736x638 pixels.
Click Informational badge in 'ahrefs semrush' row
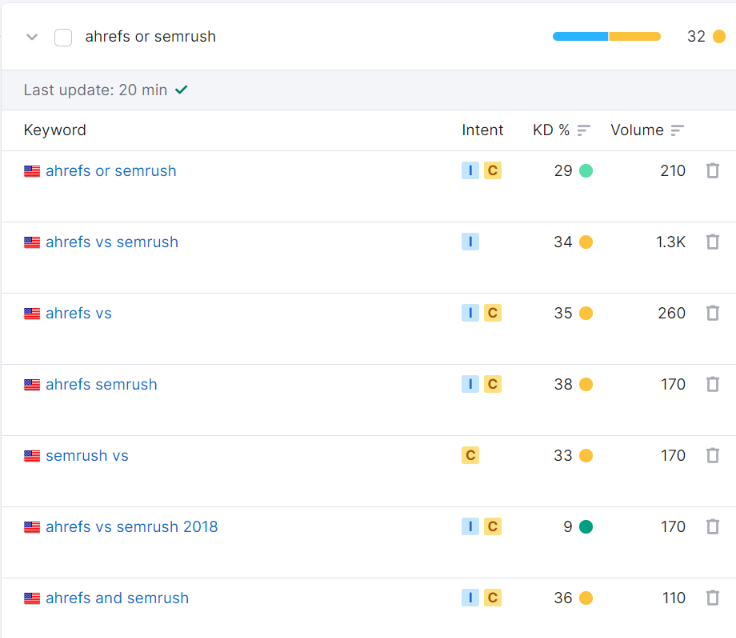coord(470,384)
